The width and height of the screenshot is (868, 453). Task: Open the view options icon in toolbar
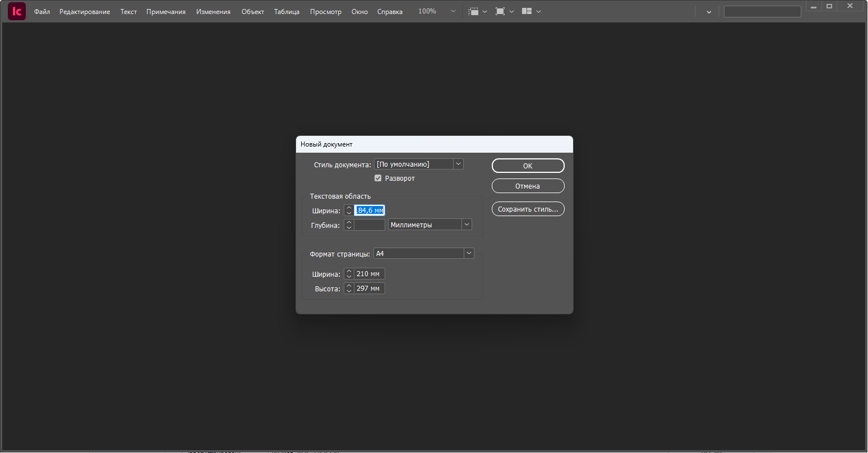coord(474,11)
